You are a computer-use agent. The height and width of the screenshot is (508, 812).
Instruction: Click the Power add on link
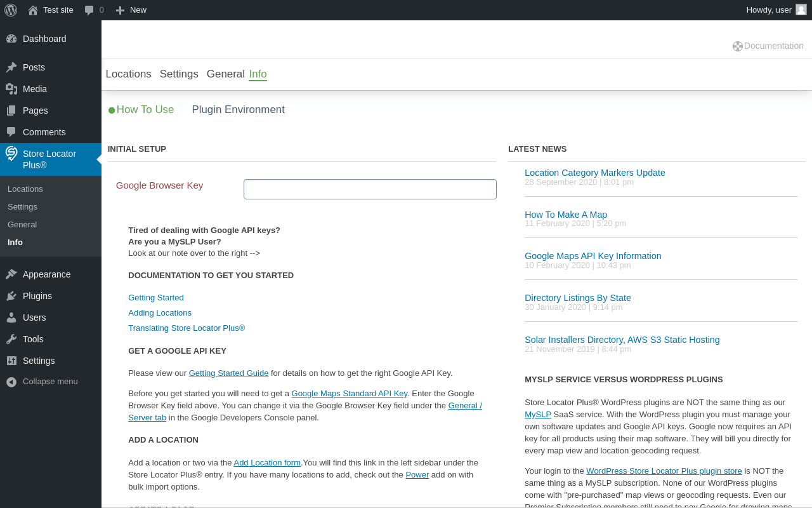pyautogui.click(x=417, y=475)
